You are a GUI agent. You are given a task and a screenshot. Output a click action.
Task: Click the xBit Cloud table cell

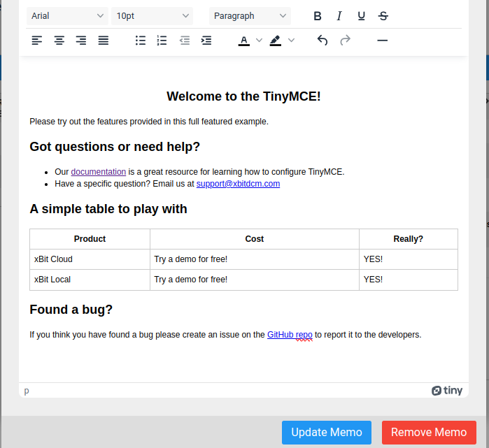90,259
